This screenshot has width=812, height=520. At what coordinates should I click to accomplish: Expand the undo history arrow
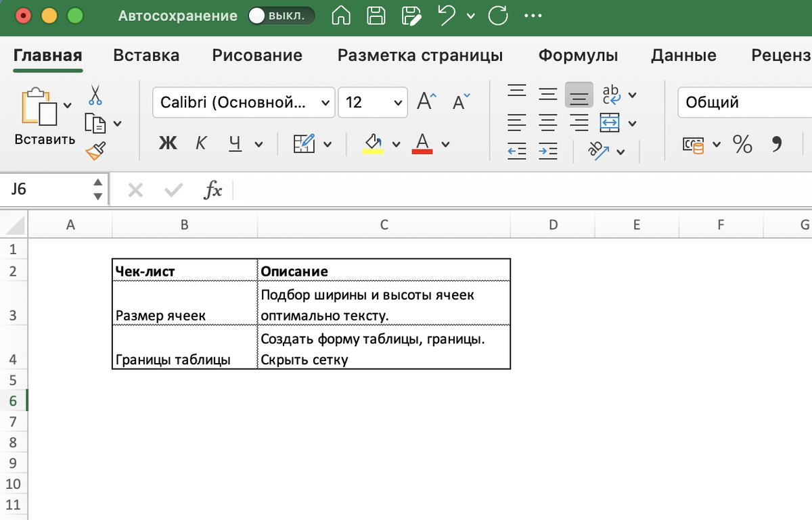(x=471, y=16)
